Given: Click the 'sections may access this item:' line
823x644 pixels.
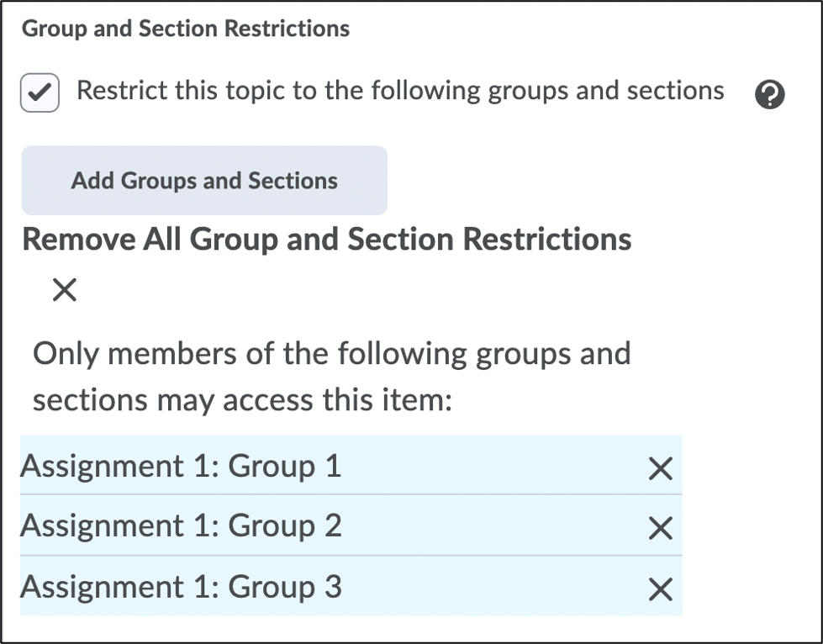Looking at the screenshot, I should click(x=242, y=401).
